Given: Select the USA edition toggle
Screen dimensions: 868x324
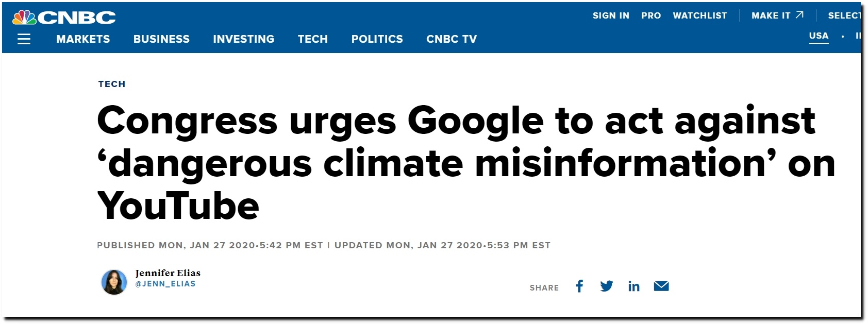Looking at the screenshot, I should coord(819,36).
